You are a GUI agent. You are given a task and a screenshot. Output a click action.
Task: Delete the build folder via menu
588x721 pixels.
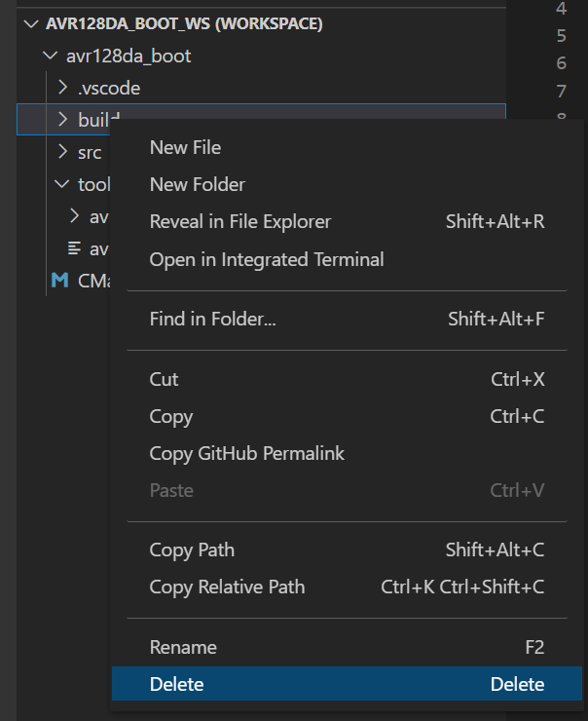[x=176, y=684]
